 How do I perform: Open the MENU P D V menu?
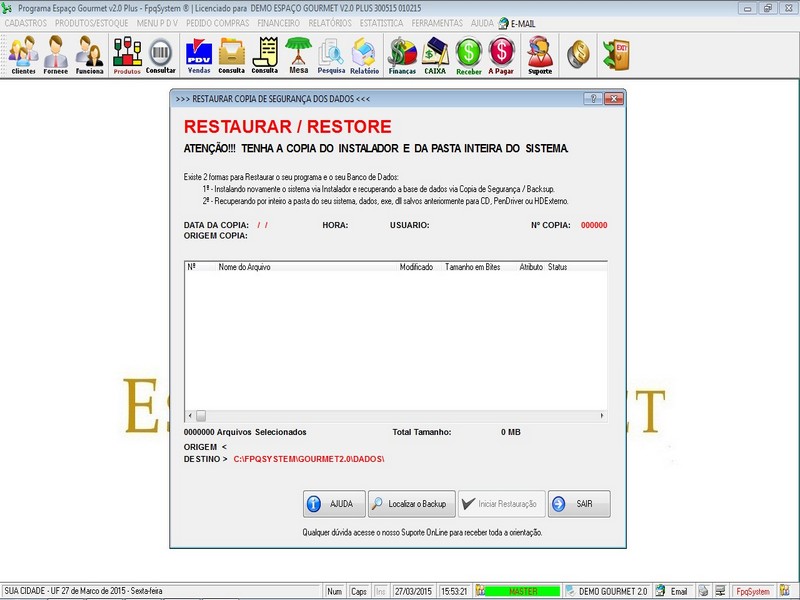tap(157, 23)
